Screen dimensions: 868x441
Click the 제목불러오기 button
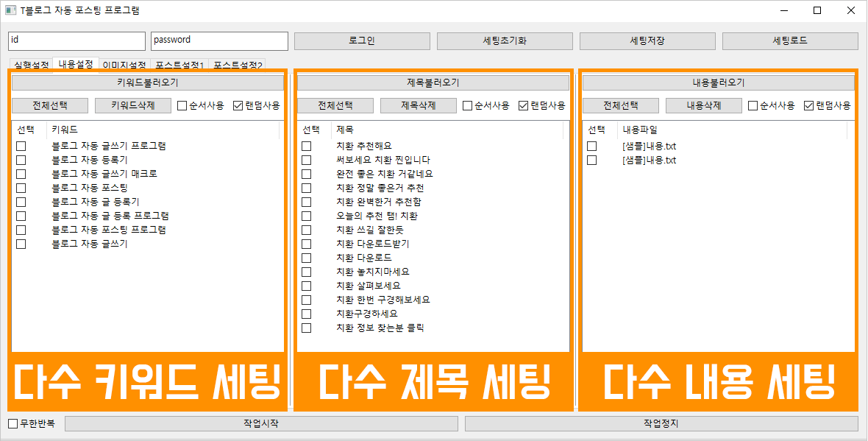tap(433, 82)
